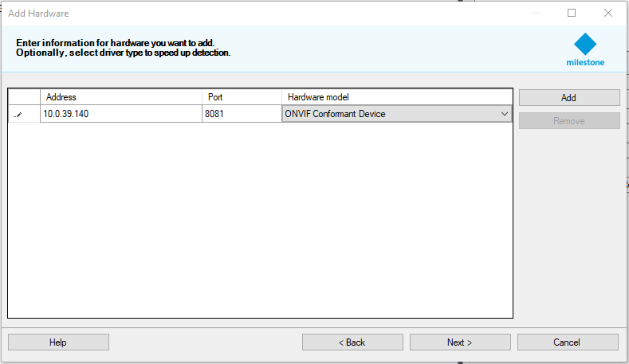Minimize the Add Hardware window
The image size is (629, 364).
536,13
